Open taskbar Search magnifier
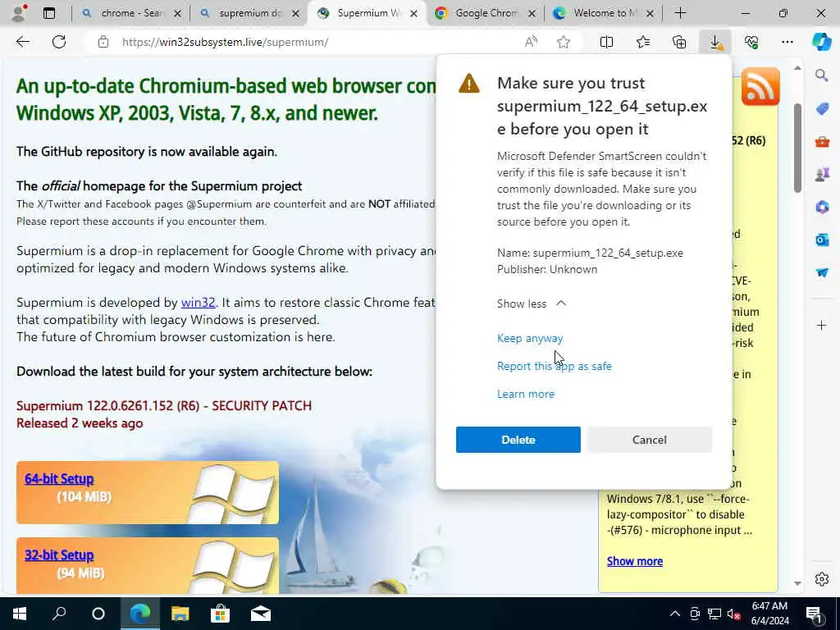Image resolution: width=840 pixels, height=630 pixels. point(59,614)
